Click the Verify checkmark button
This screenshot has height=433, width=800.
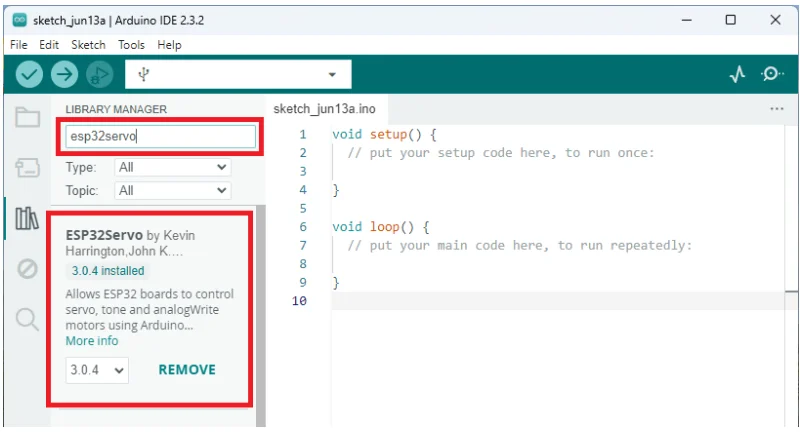click(30, 74)
